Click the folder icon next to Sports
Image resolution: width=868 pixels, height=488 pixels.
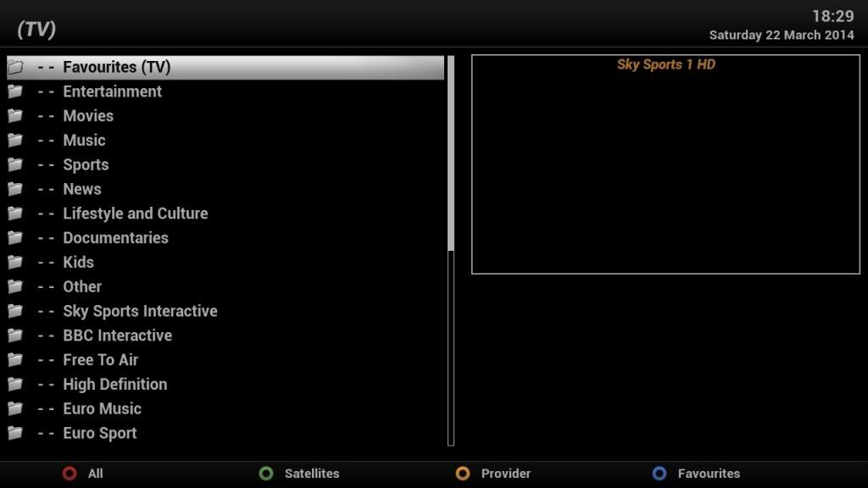15,164
